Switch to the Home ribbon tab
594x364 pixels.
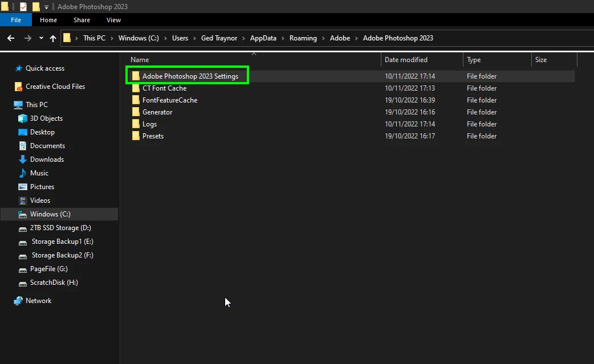tap(48, 20)
